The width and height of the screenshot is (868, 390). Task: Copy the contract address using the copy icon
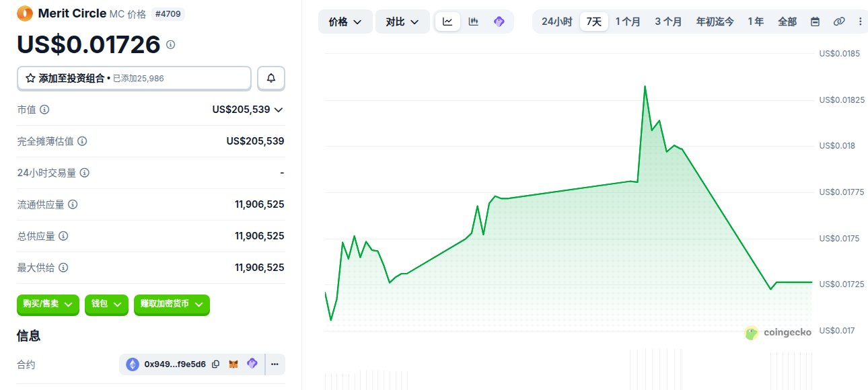point(216,364)
